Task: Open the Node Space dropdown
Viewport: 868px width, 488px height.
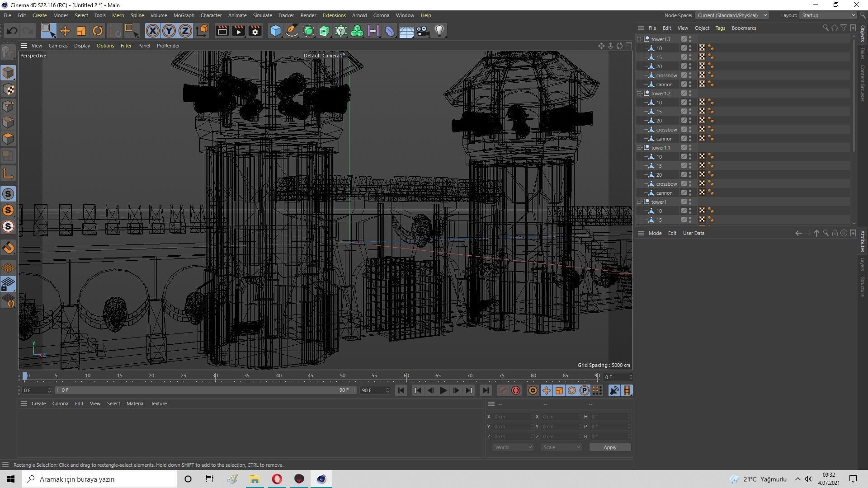Action: click(731, 15)
